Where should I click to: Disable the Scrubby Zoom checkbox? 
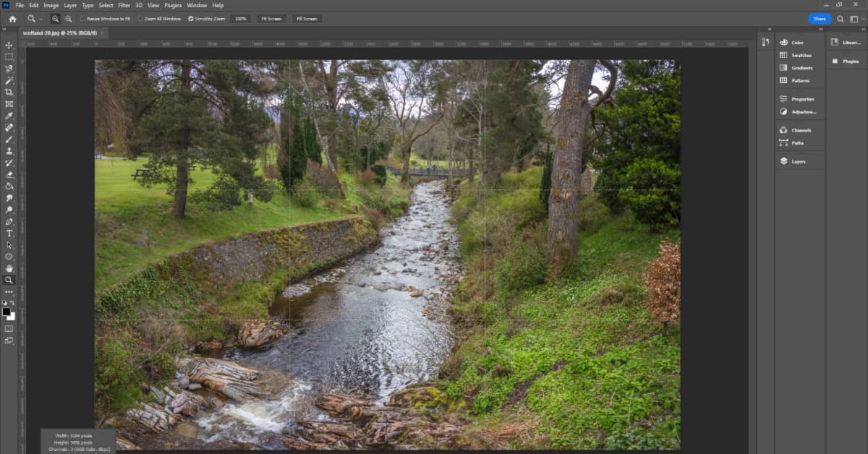191,19
